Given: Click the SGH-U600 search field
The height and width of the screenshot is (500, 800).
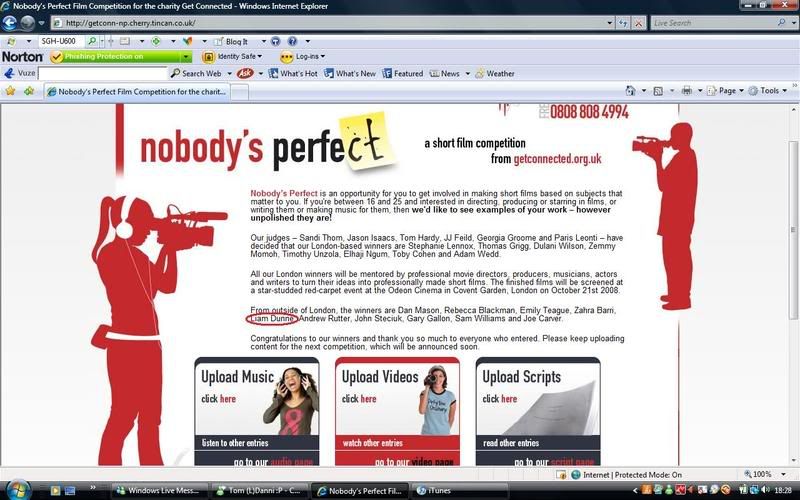Looking at the screenshot, I should pos(62,41).
